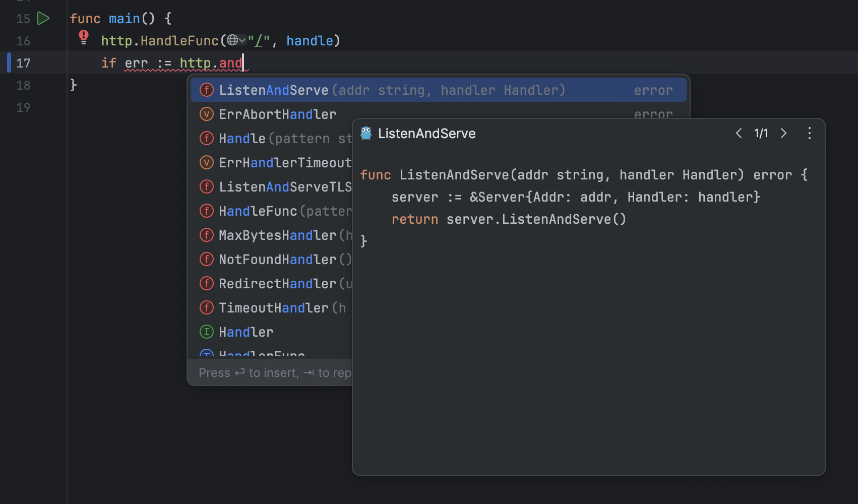Run main function with the green play icon
Screen dimensions: 858x504
(43, 18)
